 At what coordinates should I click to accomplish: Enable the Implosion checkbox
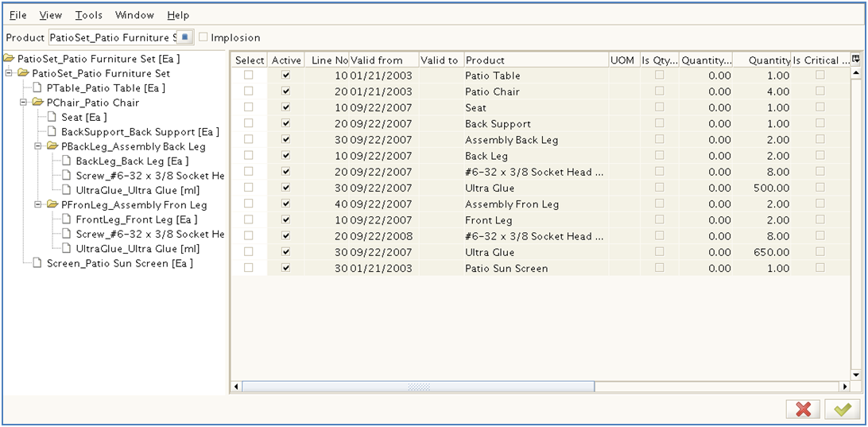(x=203, y=37)
